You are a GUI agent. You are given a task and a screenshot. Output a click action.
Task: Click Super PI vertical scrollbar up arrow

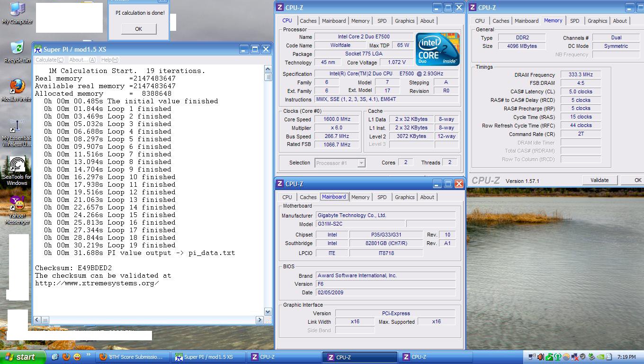tap(268, 69)
